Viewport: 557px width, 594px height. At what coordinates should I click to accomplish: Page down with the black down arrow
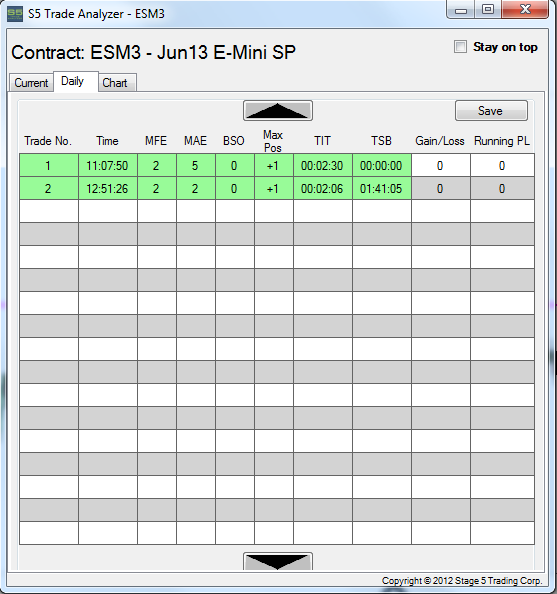click(x=278, y=561)
